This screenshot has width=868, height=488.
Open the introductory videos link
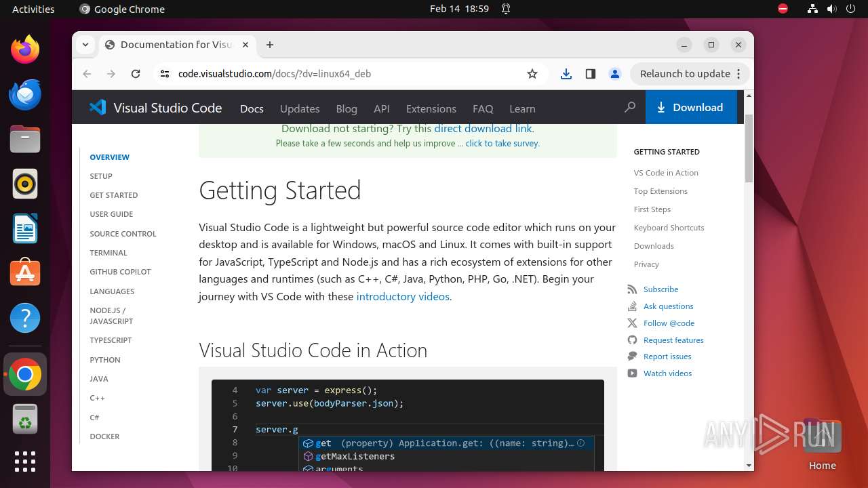point(403,296)
